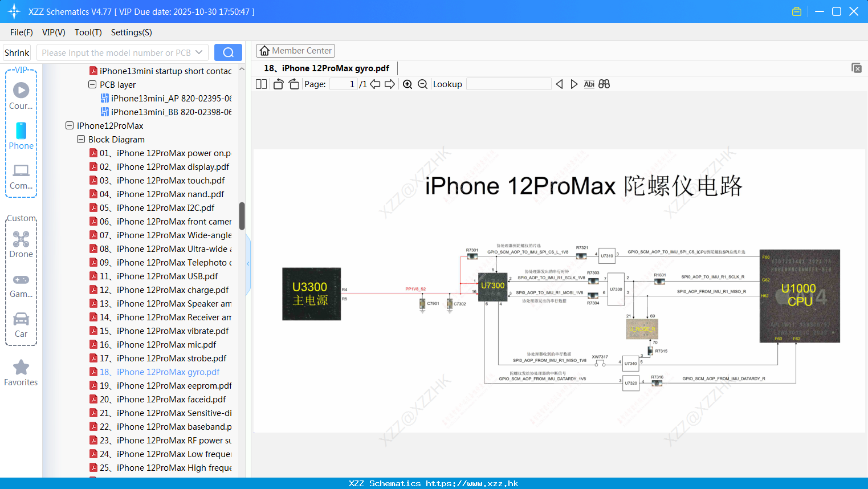Open 05、iPhone 12ProMax I2C.pdf

click(x=152, y=207)
